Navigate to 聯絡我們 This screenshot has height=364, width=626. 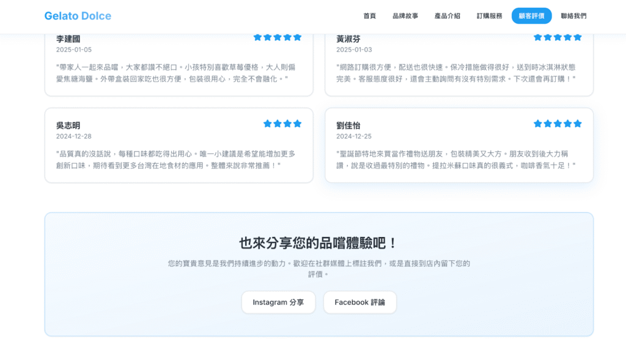pyautogui.click(x=573, y=16)
